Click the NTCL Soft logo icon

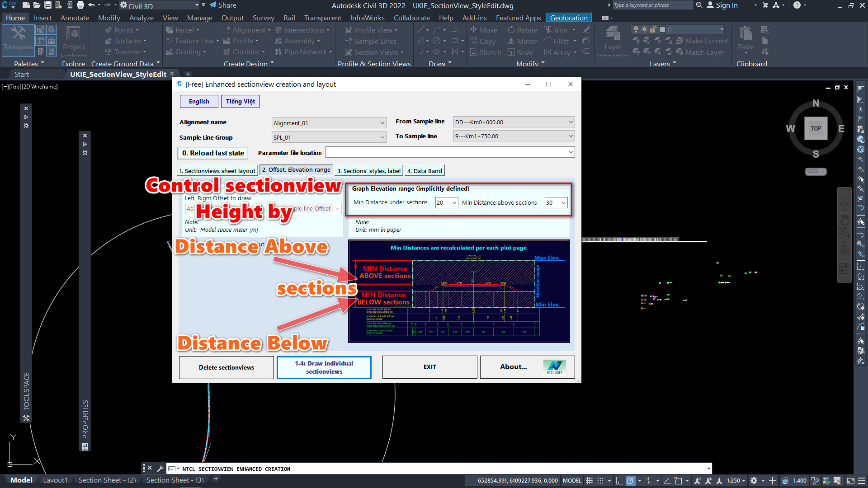click(x=554, y=367)
